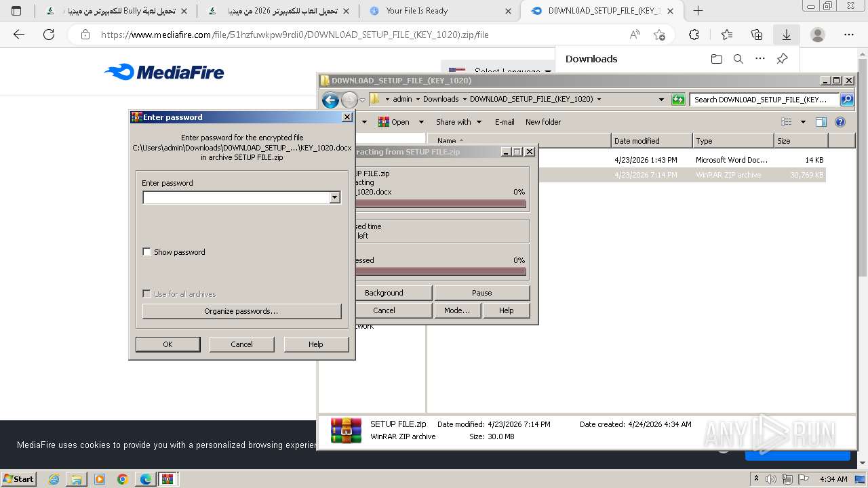Open Read aloud icon in Edge address bar
Screen dimensions: 868x488
point(635,35)
